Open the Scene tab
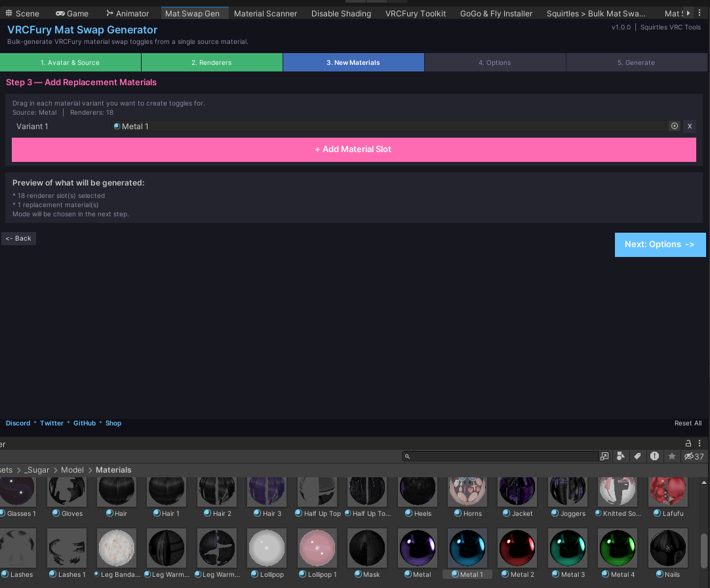Image resolution: width=710 pixels, height=588 pixels. (x=22, y=14)
